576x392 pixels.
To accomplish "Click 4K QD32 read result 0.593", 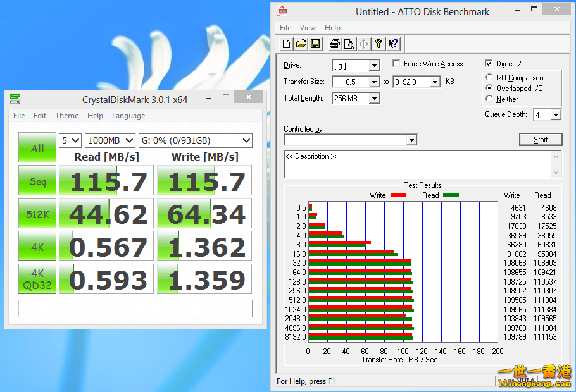I will [x=106, y=279].
